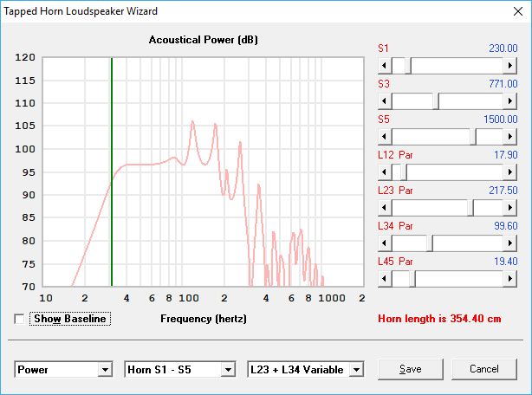
Task: Click the S5 slider thumb
Action: click(x=473, y=137)
